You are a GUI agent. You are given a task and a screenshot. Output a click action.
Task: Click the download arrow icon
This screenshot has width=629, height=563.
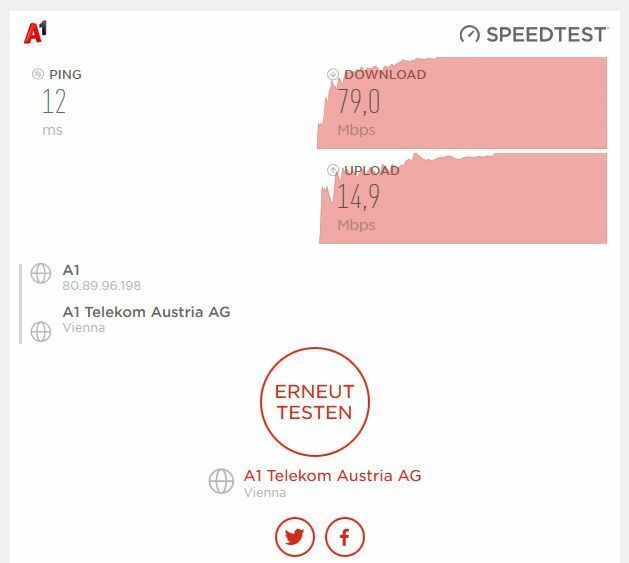(x=333, y=74)
